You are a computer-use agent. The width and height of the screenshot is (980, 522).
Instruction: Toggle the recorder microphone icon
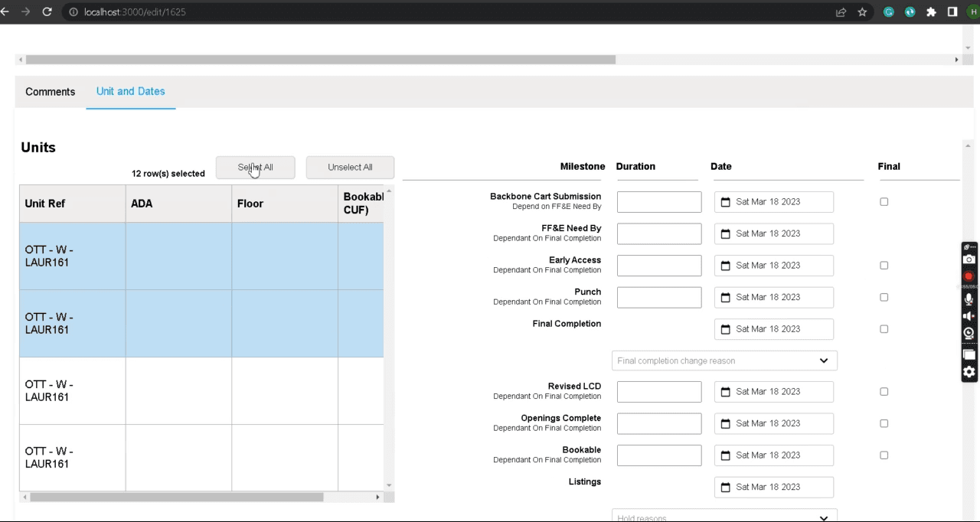pyautogui.click(x=969, y=299)
